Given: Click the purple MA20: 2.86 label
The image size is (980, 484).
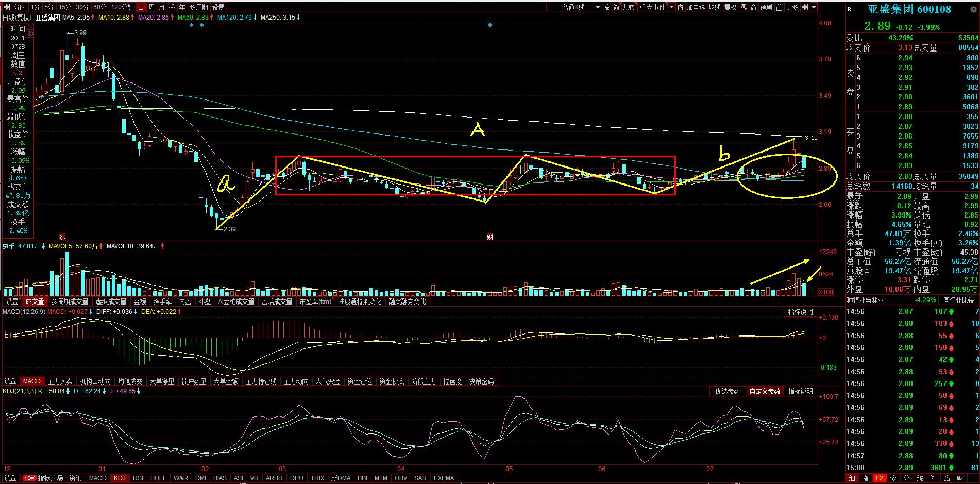Looking at the screenshot, I should (154, 17).
